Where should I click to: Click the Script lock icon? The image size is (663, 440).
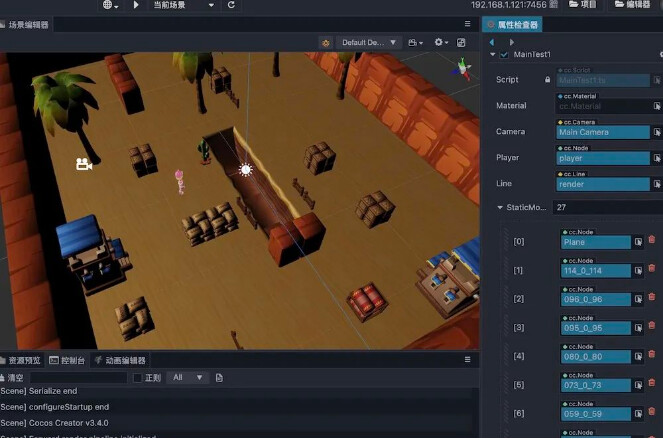point(548,79)
